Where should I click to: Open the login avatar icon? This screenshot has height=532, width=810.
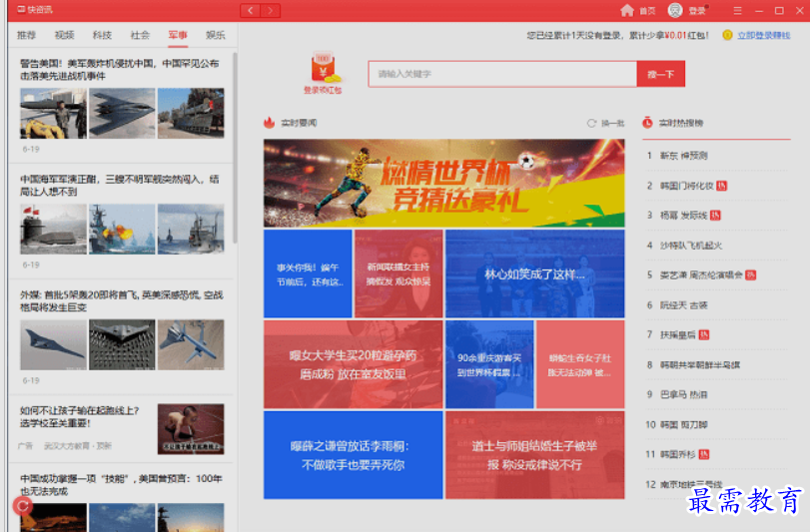pos(675,10)
